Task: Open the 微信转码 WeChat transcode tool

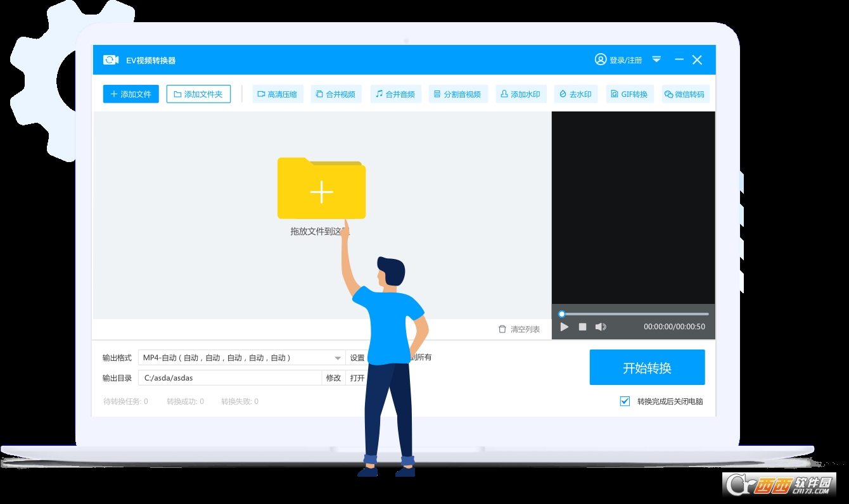Action: coord(684,94)
